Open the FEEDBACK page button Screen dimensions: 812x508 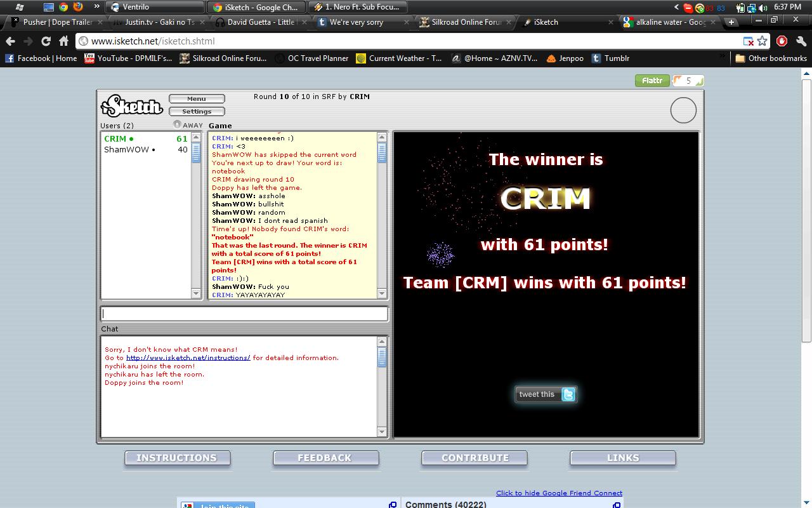pyautogui.click(x=325, y=458)
